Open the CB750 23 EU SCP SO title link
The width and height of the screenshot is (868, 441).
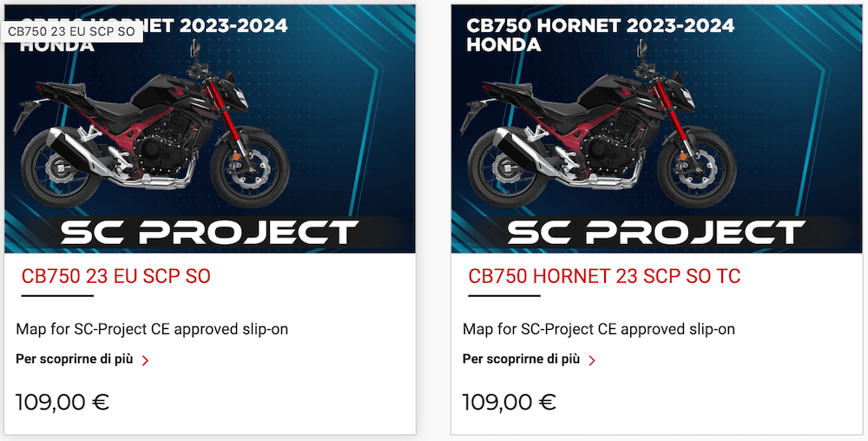coord(115,277)
